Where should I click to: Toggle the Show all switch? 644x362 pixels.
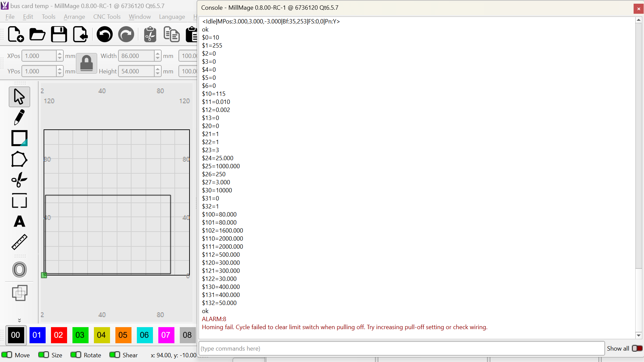coord(637,348)
